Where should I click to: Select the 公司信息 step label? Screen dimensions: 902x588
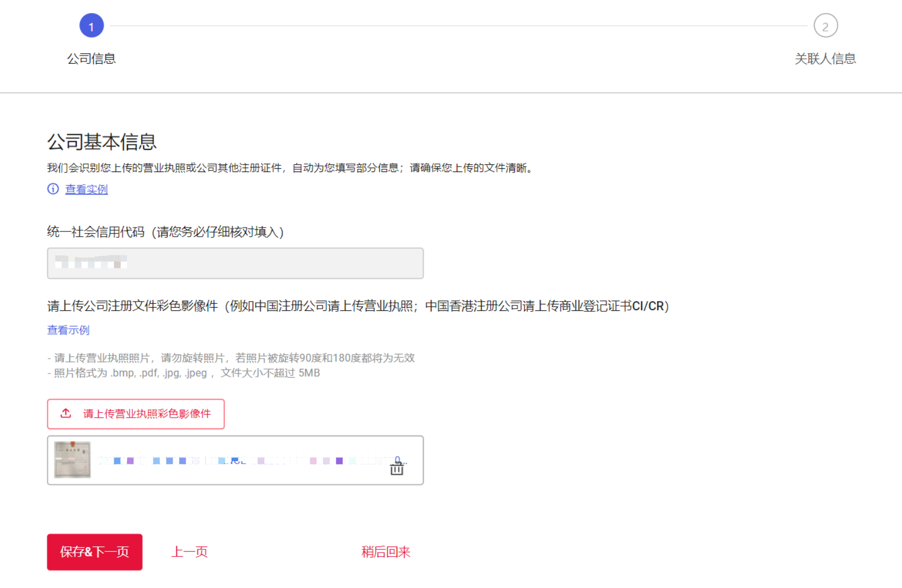91,58
